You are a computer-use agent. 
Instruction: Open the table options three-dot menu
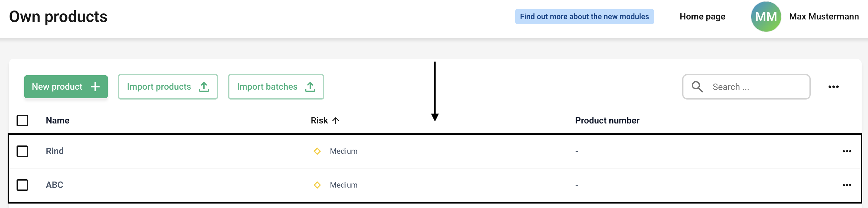point(833,87)
